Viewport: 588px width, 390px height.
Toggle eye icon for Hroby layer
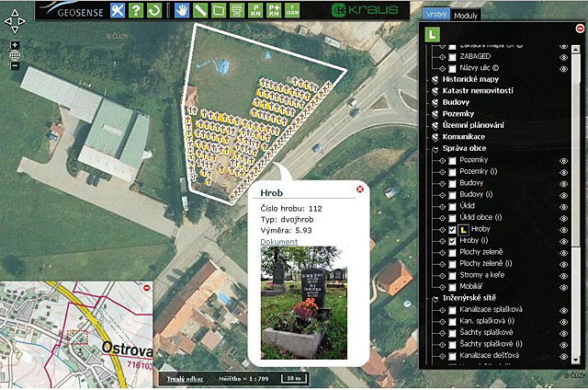pyautogui.click(x=563, y=230)
